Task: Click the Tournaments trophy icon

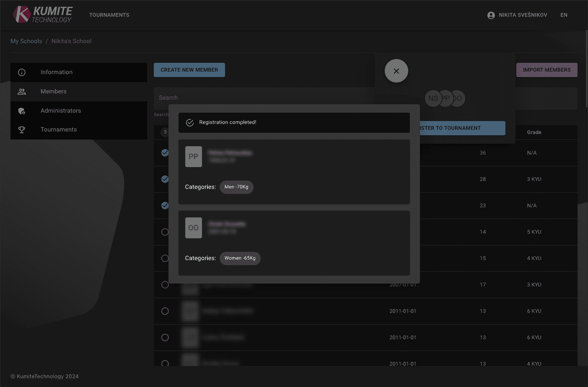Action: [22, 130]
